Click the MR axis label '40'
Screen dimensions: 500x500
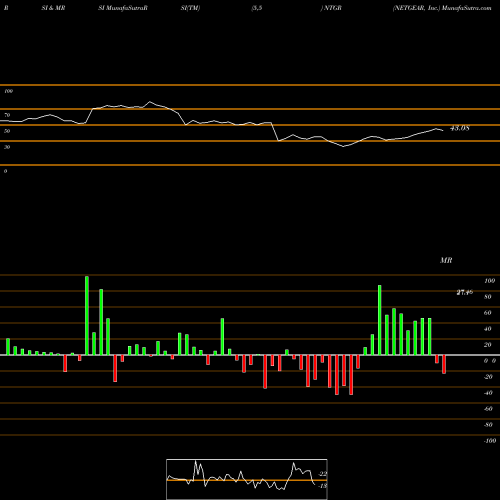pos(488,329)
